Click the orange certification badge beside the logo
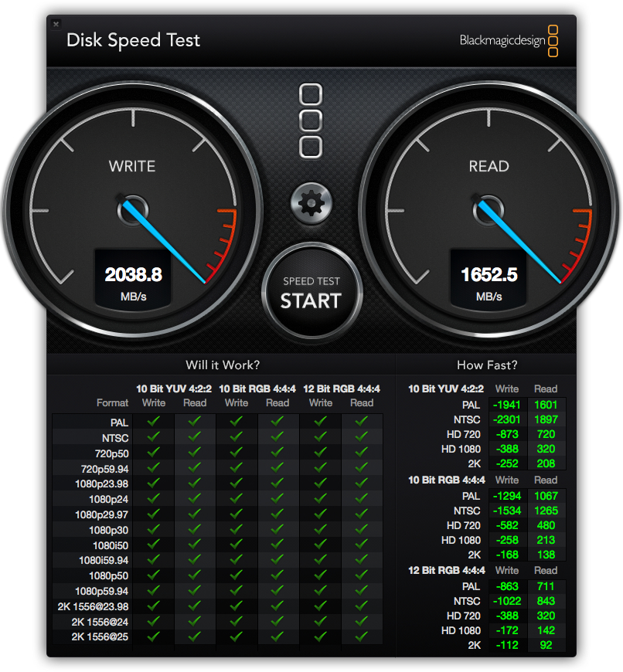623x672 pixels. (x=554, y=40)
